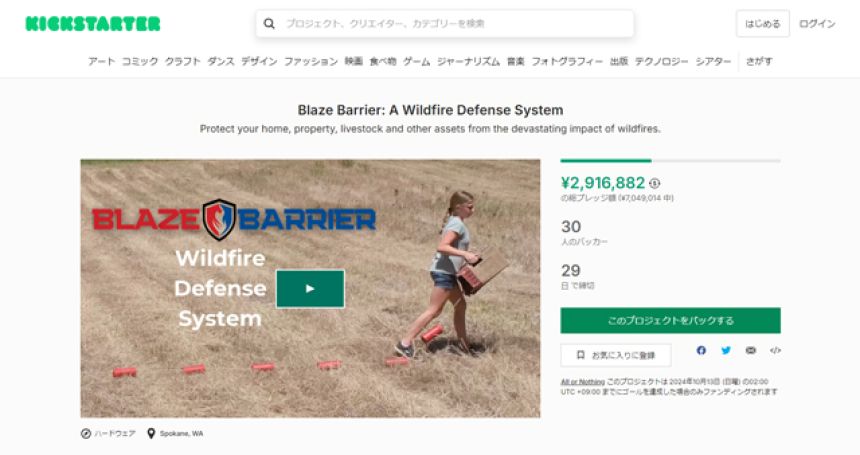Bookmark project with お気に入りに登録 button
Viewport: 860px width, 455px height.
click(616, 355)
